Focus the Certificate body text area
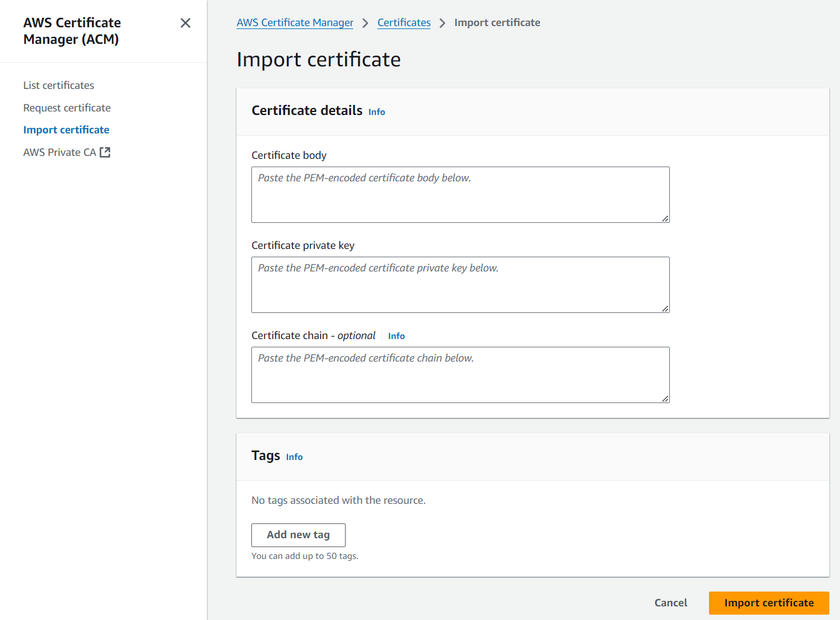Viewport: 840px width, 620px height. [x=461, y=195]
